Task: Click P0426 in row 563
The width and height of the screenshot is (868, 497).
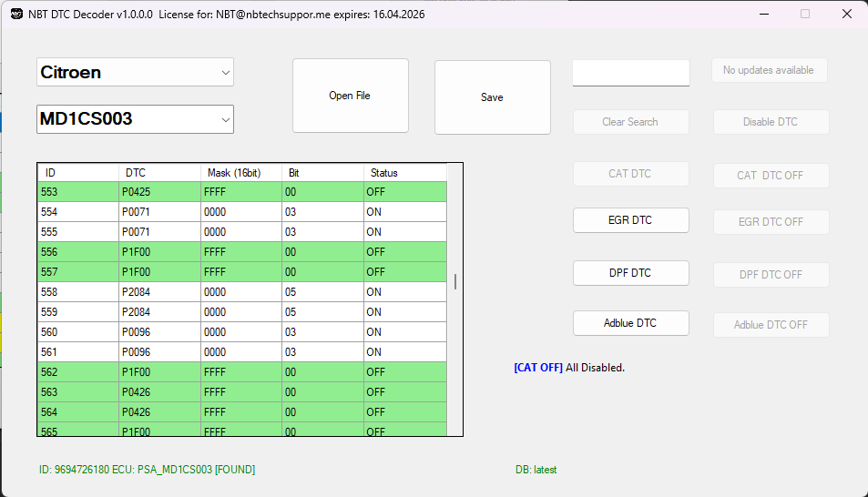Action: 159,391
